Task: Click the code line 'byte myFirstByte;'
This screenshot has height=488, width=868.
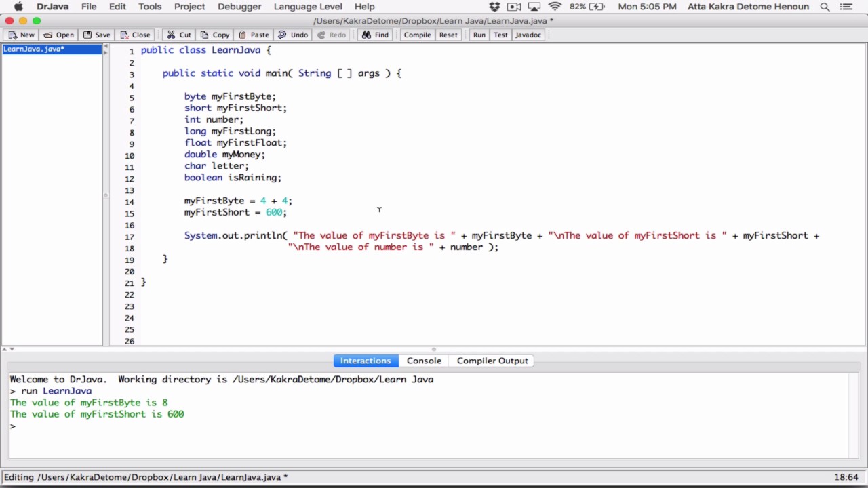Action: [x=230, y=96]
